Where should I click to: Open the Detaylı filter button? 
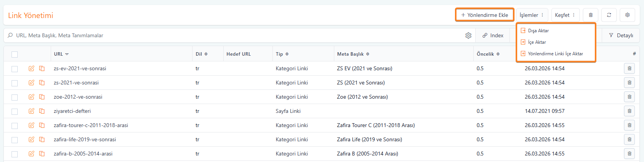[621, 35]
